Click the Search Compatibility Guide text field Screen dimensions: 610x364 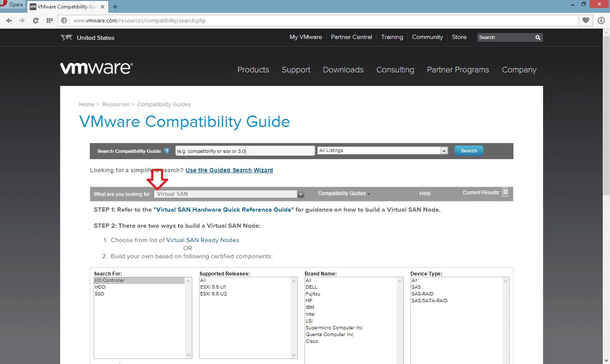[245, 151]
